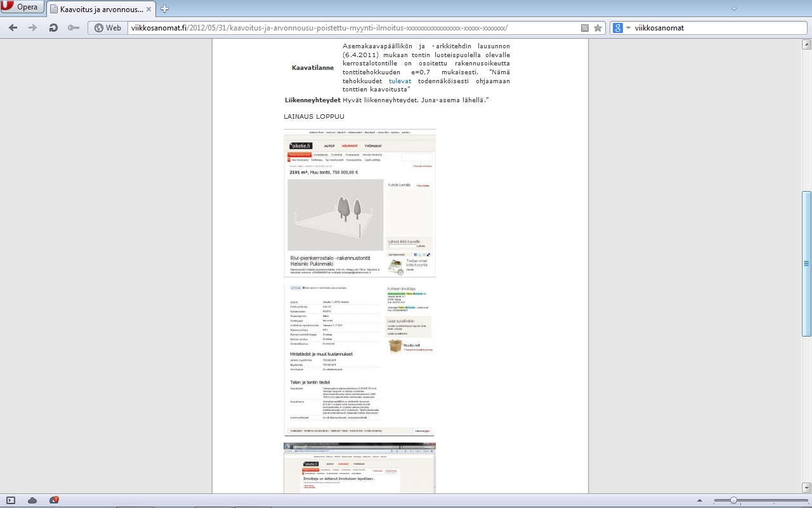The image size is (812, 508).
Task: Open Opera Link cloud icon
Action: (x=32, y=500)
